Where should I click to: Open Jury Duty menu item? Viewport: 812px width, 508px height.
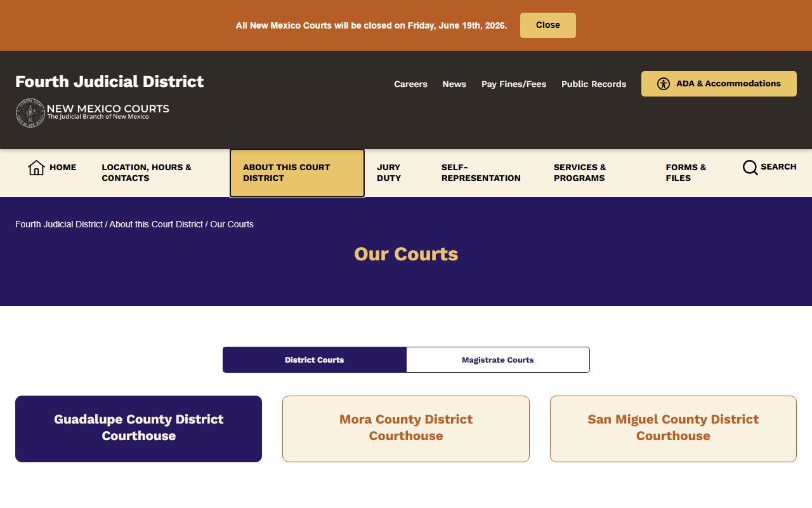[x=389, y=173]
